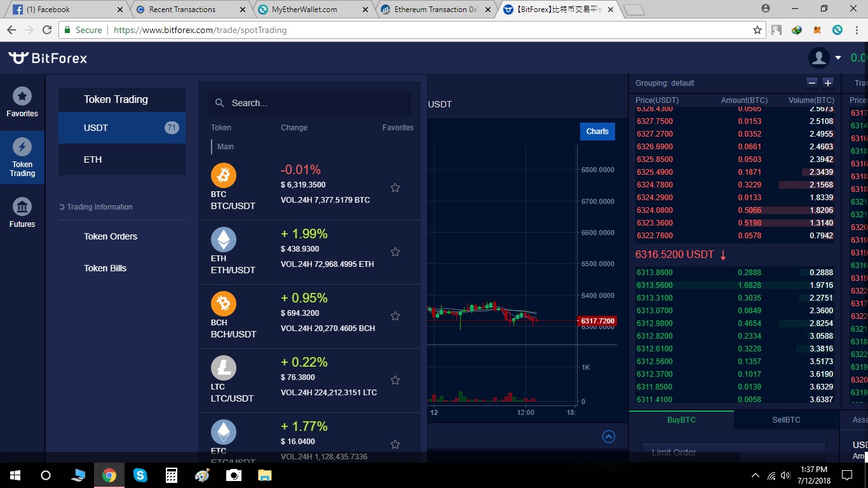This screenshot has height=488, width=868.
Task: Switch to the SellBTC tab
Action: (786, 420)
